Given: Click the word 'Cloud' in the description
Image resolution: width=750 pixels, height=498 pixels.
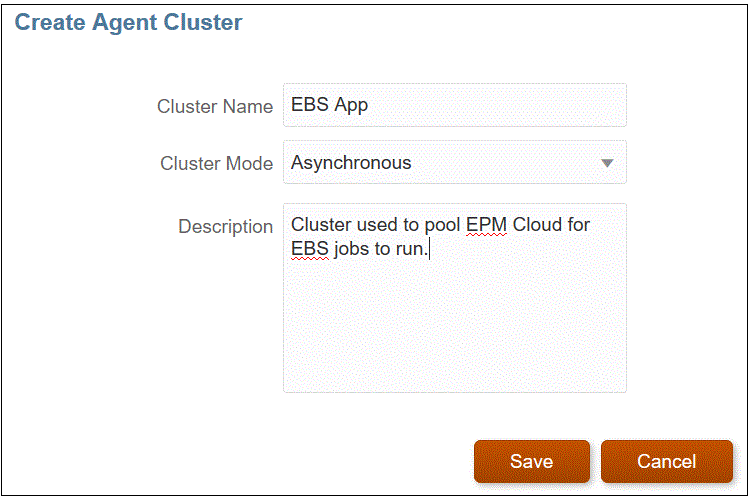Looking at the screenshot, I should click(x=538, y=225).
